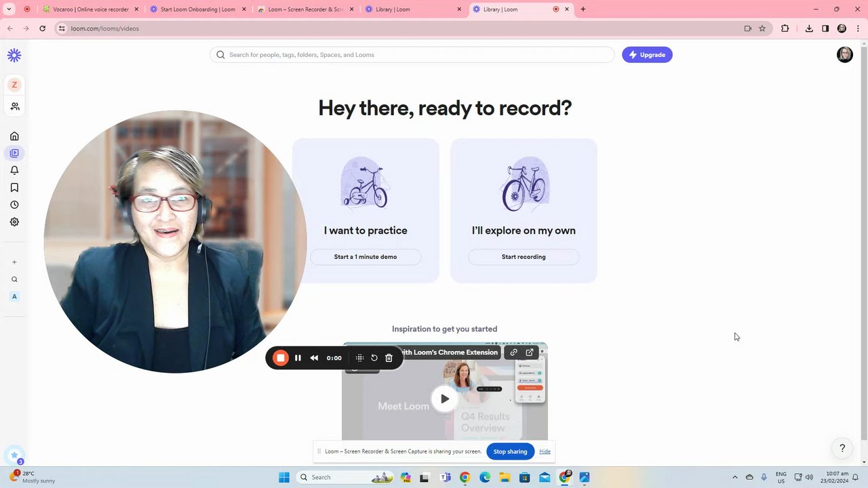The height and width of the screenshot is (488, 868).
Task: Expand the Chrome tab search dropdown
Action: click(9, 9)
